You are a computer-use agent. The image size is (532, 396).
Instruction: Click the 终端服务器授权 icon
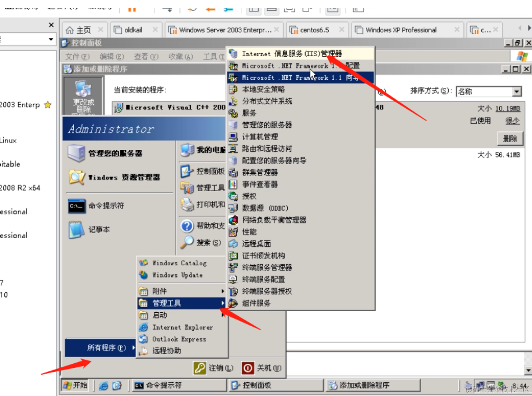233,291
